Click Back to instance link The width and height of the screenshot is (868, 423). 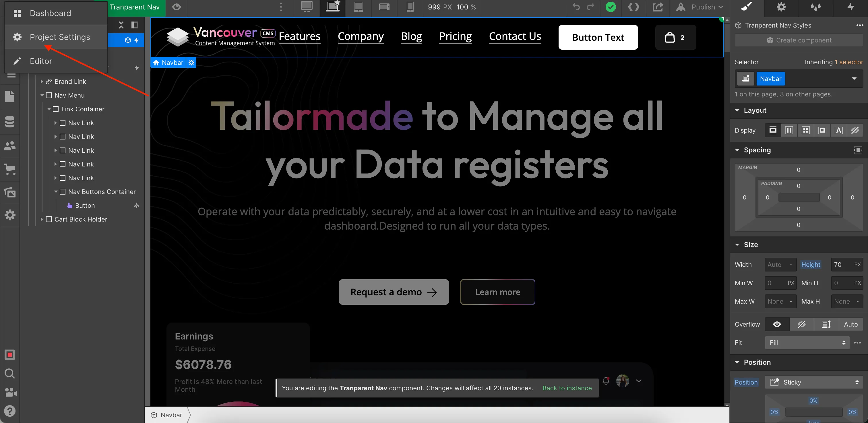567,388
